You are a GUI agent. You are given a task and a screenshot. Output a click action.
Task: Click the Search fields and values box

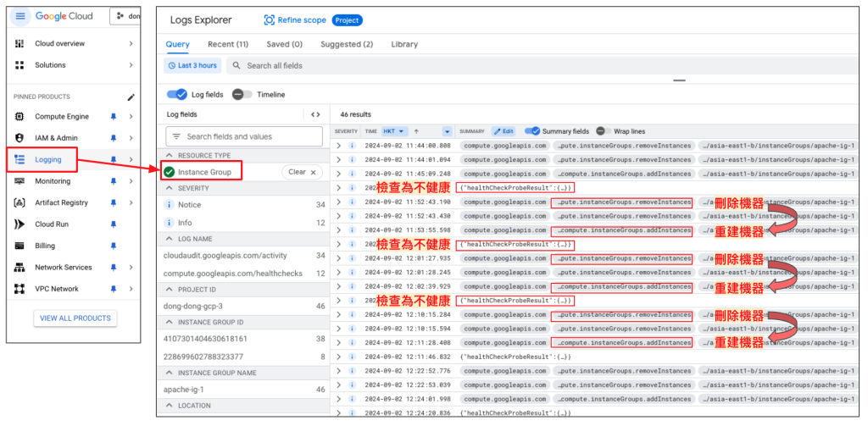(244, 136)
